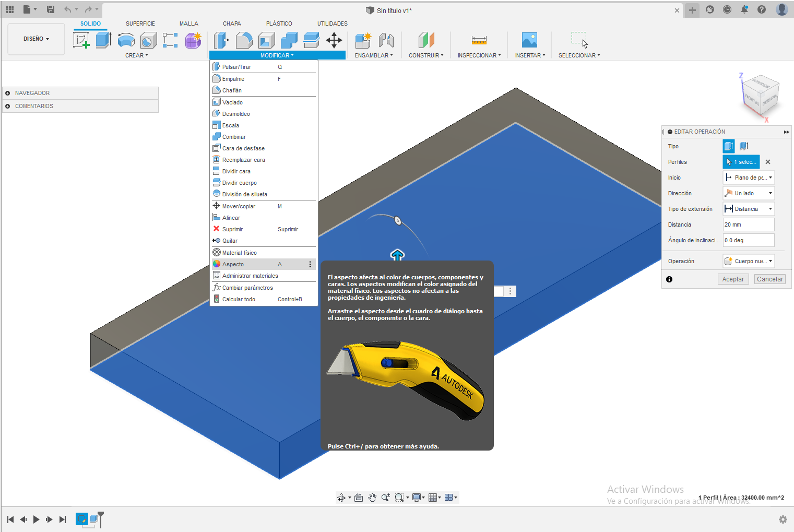
Task: Open the Tipo de extensión 'Distancia' dropdown
Action: click(749, 209)
